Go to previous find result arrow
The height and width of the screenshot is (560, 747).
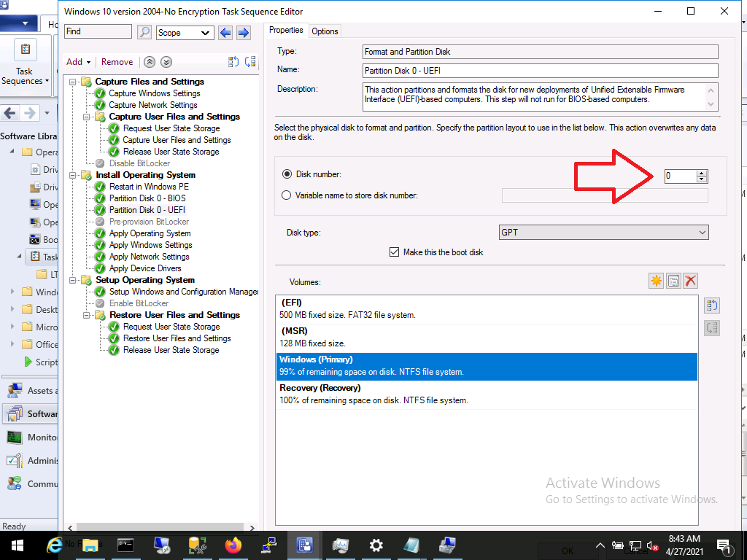pyautogui.click(x=225, y=33)
